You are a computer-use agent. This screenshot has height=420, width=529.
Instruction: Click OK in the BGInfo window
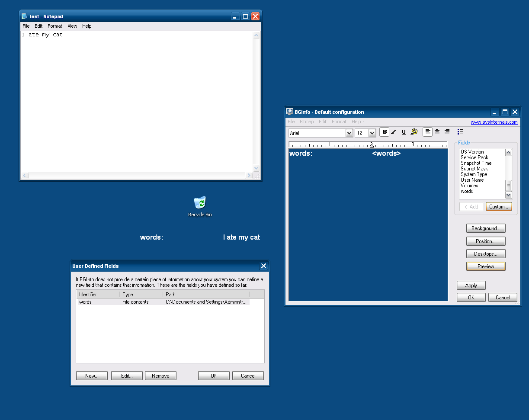pos(471,298)
